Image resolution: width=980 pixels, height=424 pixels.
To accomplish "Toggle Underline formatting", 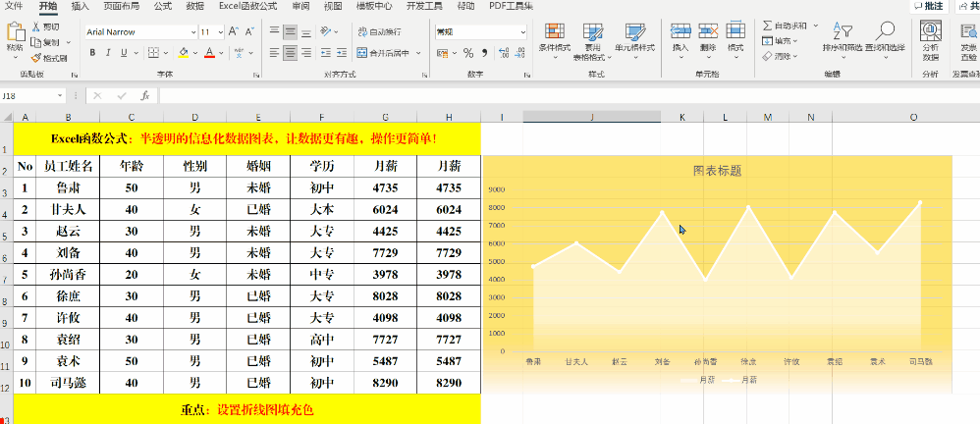I will tap(124, 52).
